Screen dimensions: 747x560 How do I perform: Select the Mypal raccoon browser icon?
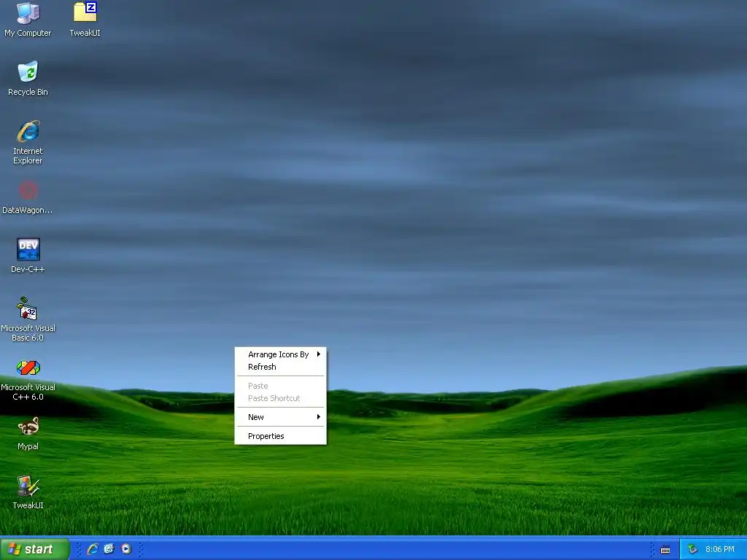click(28, 433)
